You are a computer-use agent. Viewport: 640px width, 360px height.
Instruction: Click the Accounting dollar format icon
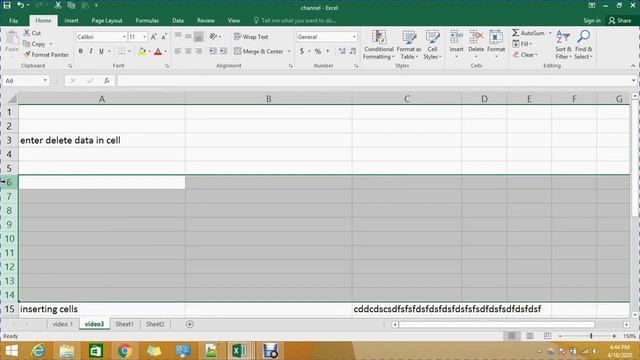(x=302, y=51)
